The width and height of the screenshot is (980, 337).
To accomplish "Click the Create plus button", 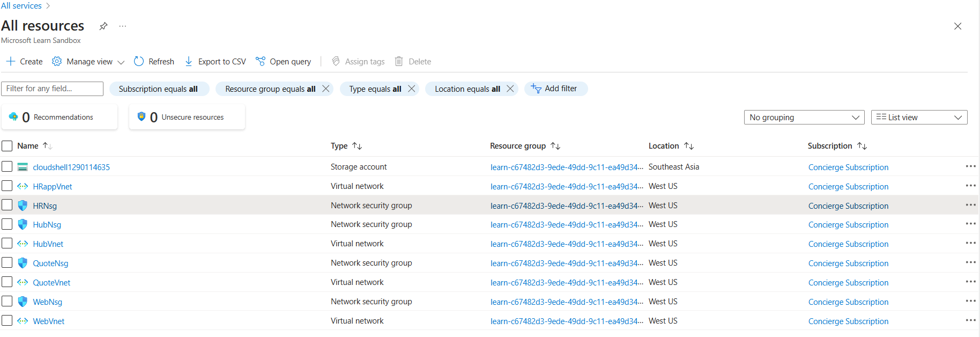I will point(25,62).
